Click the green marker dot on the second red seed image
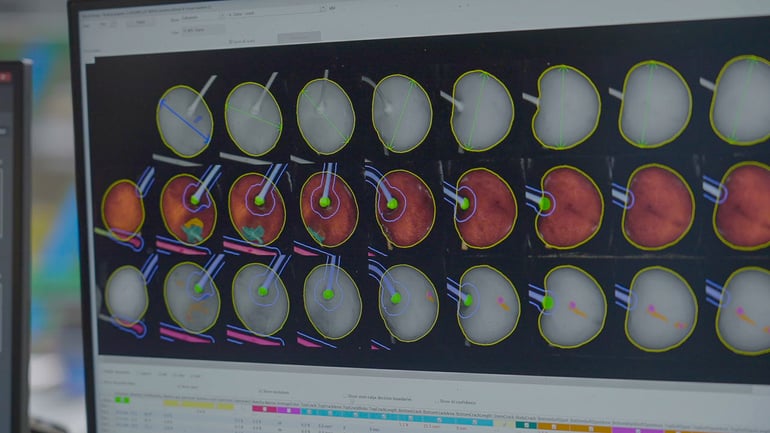 coord(195,200)
